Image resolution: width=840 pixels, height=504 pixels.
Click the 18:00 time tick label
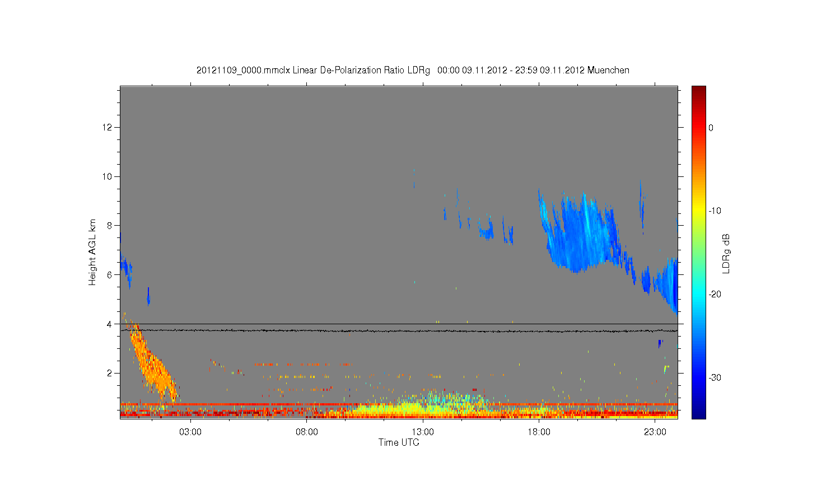(539, 432)
